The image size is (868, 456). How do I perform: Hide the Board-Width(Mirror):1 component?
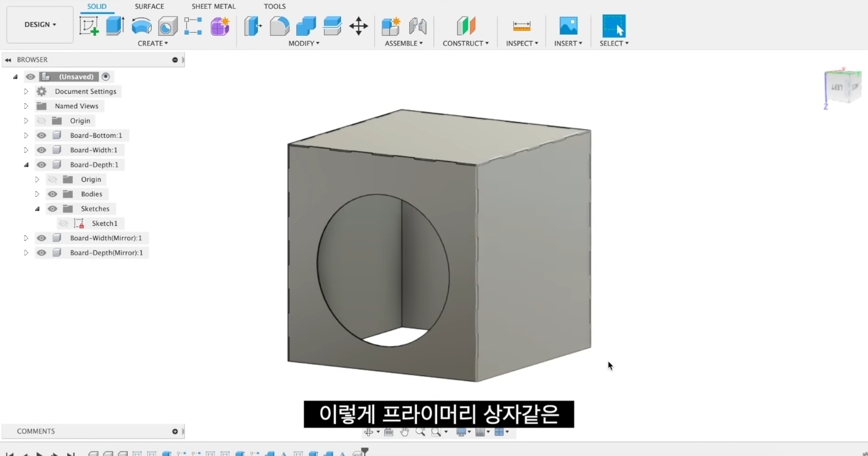click(42, 238)
